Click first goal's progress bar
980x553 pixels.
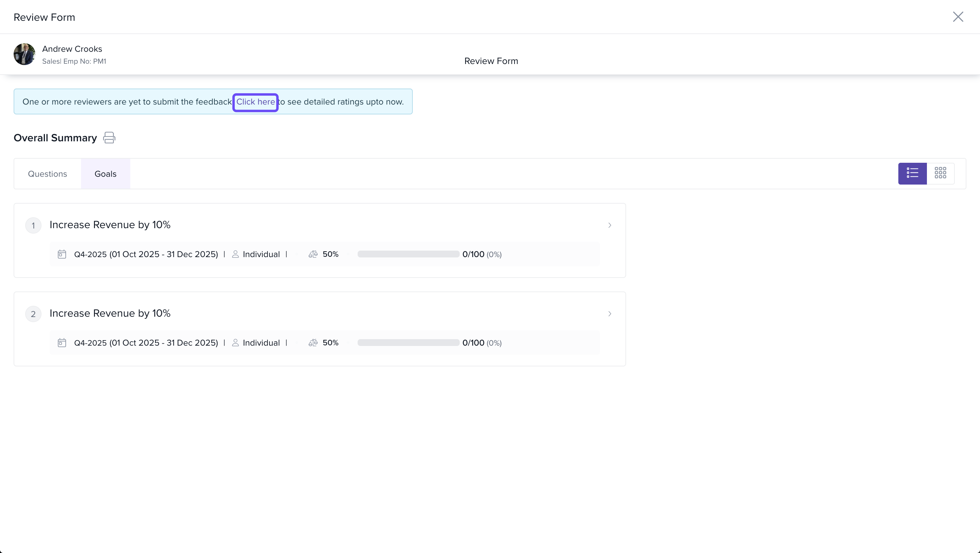click(x=408, y=254)
